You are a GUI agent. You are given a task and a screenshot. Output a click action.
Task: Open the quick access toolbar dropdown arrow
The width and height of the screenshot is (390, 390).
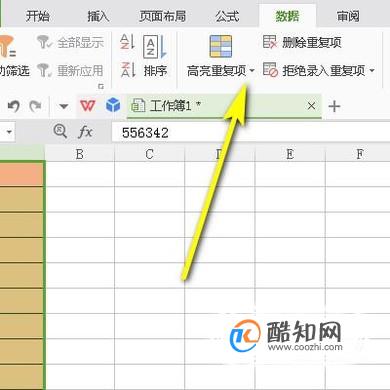pyautogui.click(x=63, y=107)
